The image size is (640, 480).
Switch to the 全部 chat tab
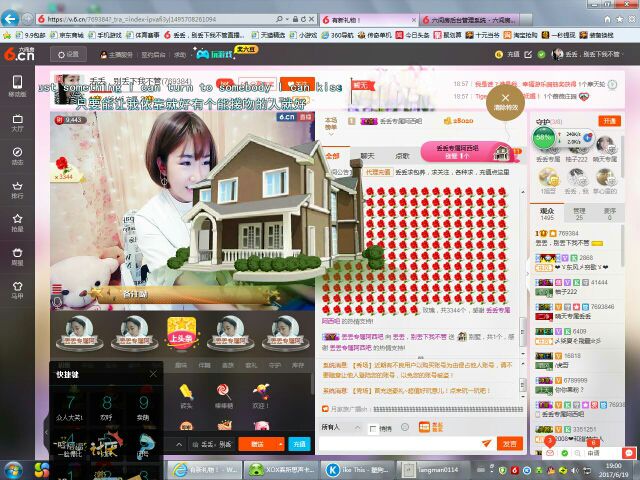tap(333, 156)
